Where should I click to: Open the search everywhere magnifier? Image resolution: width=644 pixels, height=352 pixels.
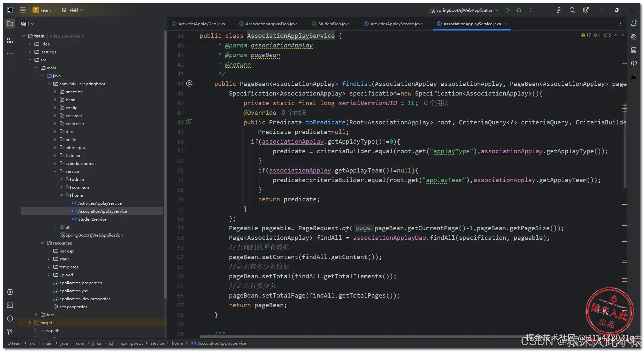click(572, 10)
